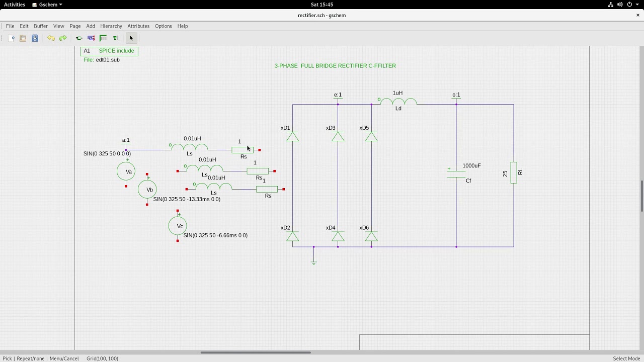Select the Add Text tool icon
This screenshot has width=644, height=362.
coord(115,38)
